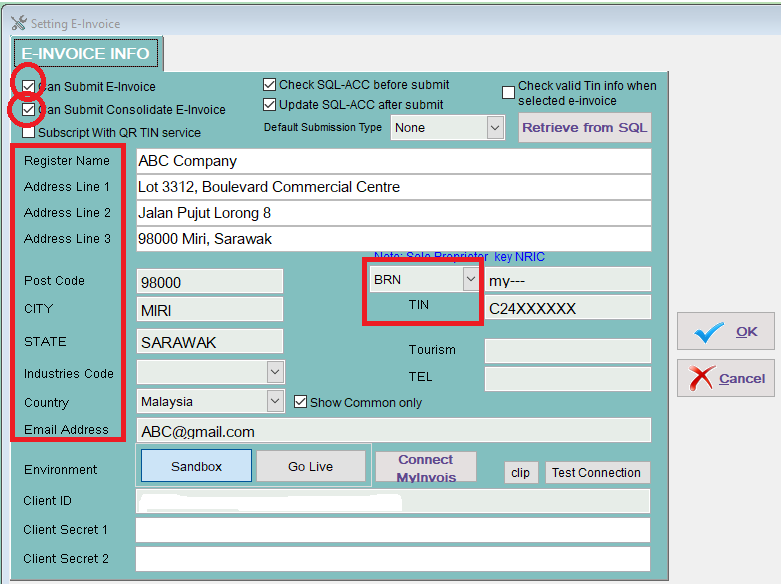Click the Setting E-Invoice title bar icon
The width and height of the screenshot is (783, 584).
click(x=18, y=22)
